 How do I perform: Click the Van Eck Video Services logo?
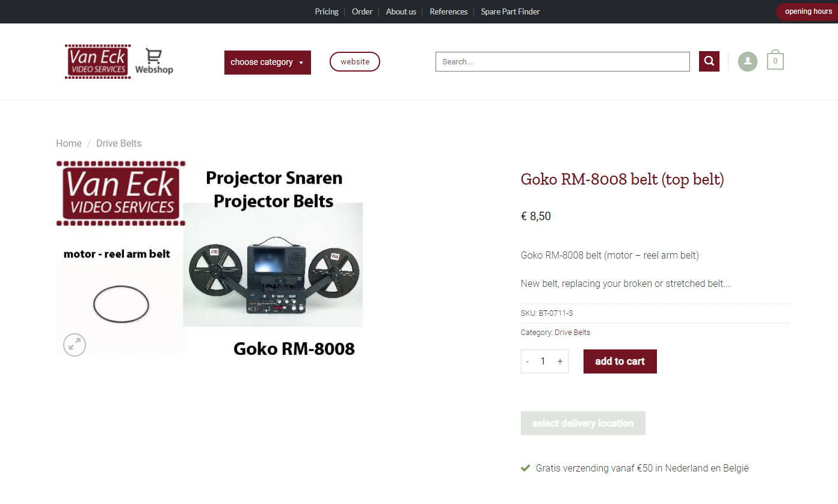click(x=98, y=61)
